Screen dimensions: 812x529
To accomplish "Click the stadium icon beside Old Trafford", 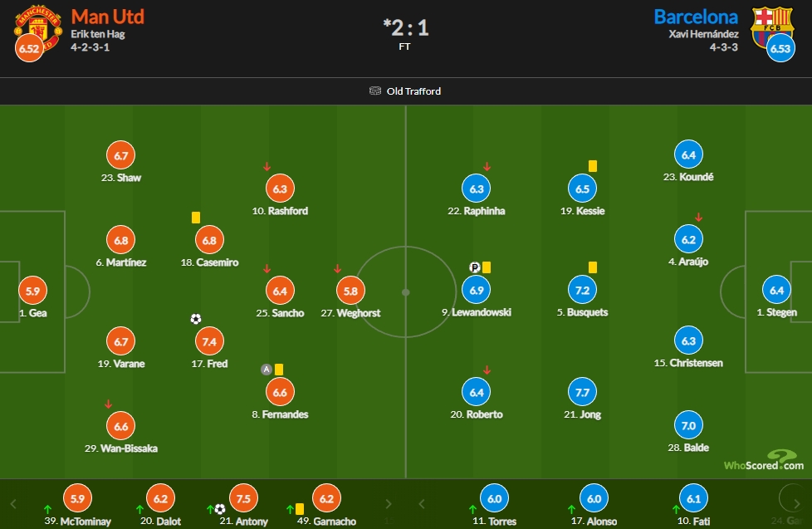I will tap(375, 91).
